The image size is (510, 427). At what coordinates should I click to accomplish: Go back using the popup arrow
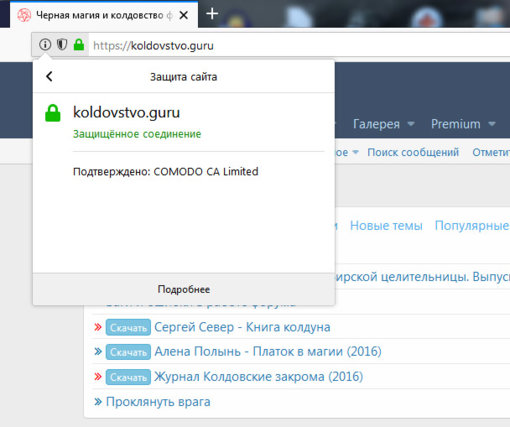pyautogui.click(x=49, y=76)
